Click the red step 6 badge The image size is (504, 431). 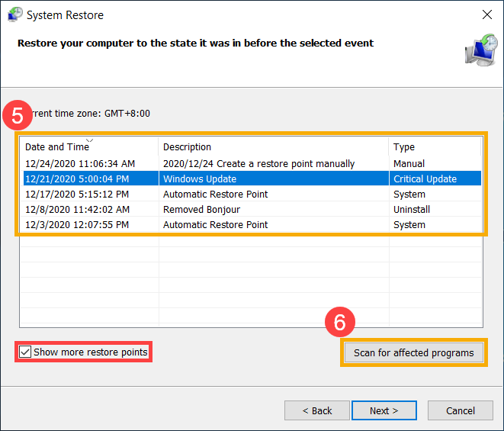coord(340,322)
